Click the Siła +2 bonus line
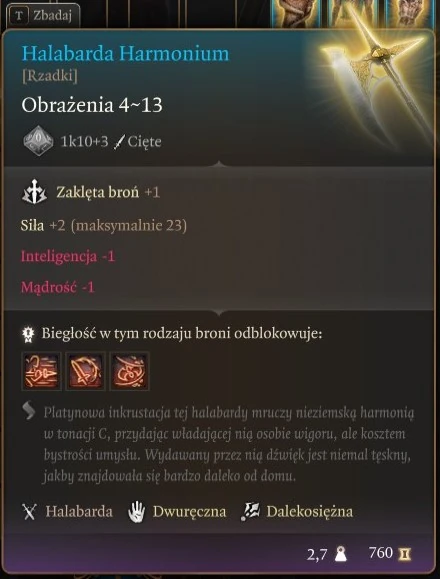This screenshot has height=579, width=440. click(104, 225)
